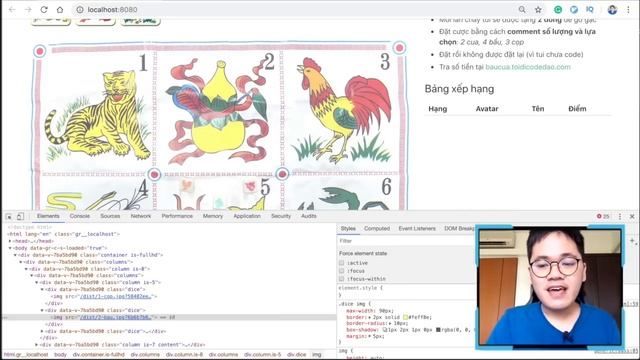The image size is (640, 360).
Task: Switch to the Console tab
Action: coord(80,216)
